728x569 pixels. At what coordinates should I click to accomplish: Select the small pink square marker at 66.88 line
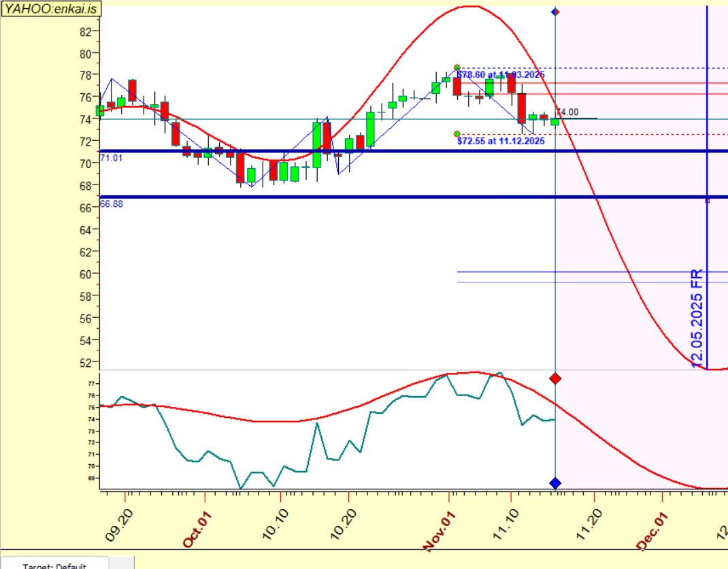point(707,201)
